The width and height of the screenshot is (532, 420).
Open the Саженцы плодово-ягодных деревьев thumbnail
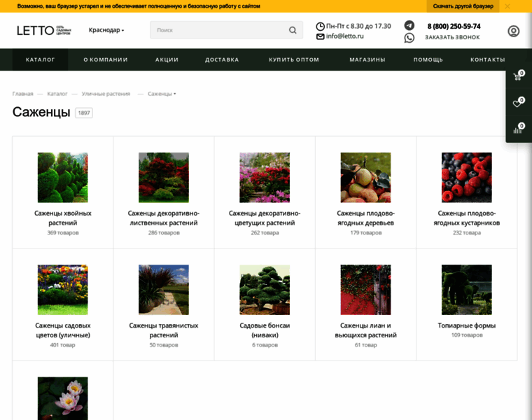pos(365,177)
